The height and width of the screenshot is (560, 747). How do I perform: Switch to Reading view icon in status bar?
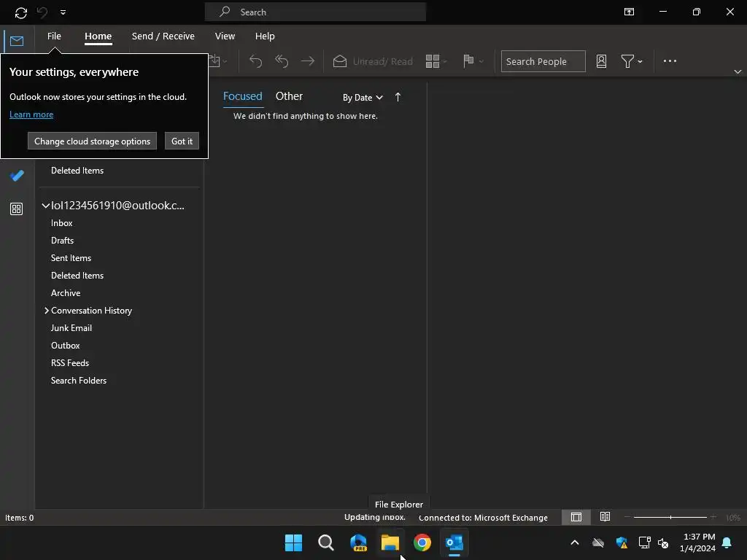(605, 517)
